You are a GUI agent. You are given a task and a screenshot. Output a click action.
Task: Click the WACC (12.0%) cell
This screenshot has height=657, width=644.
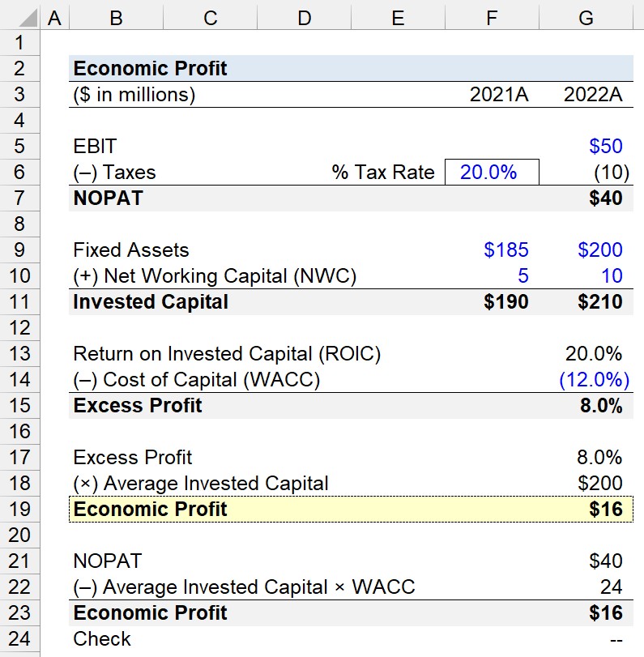pos(586,380)
